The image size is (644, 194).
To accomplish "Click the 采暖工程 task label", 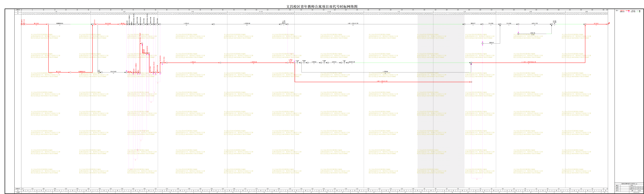I will point(533,33).
